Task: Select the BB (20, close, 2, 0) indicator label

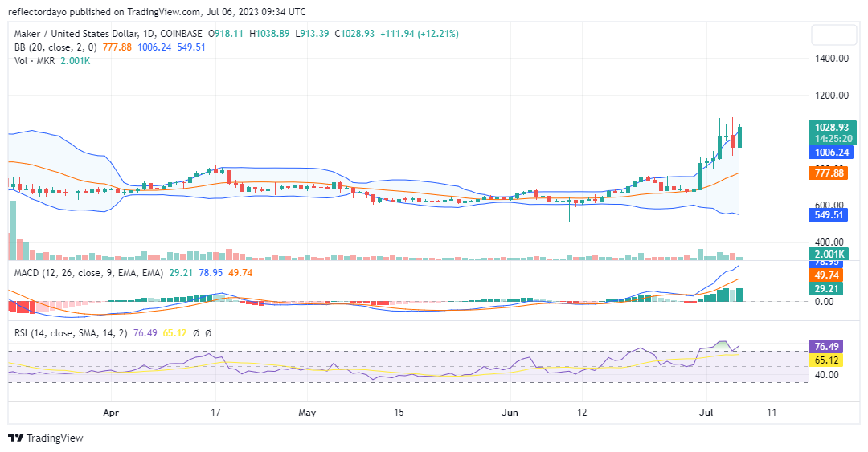Action: point(55,47)
